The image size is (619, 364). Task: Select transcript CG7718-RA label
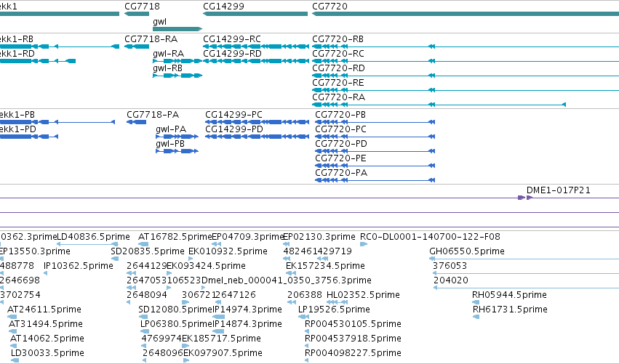[x=151, y=39]
